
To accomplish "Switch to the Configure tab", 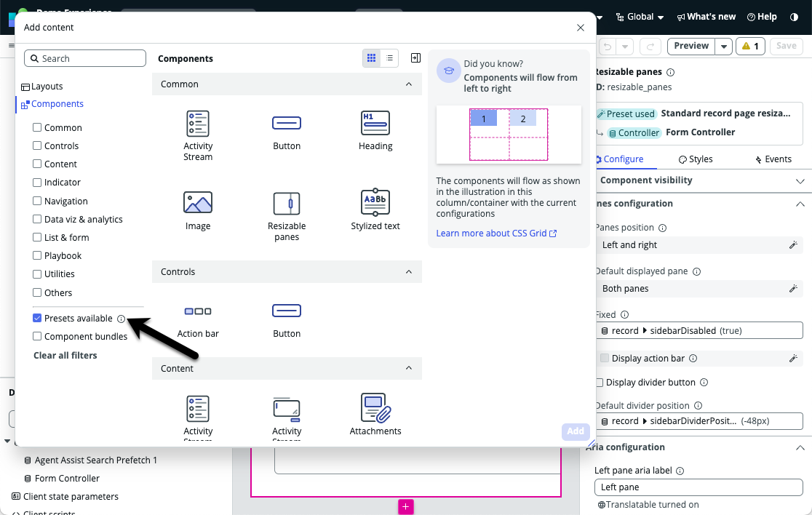I will click(x=619, y=159).
